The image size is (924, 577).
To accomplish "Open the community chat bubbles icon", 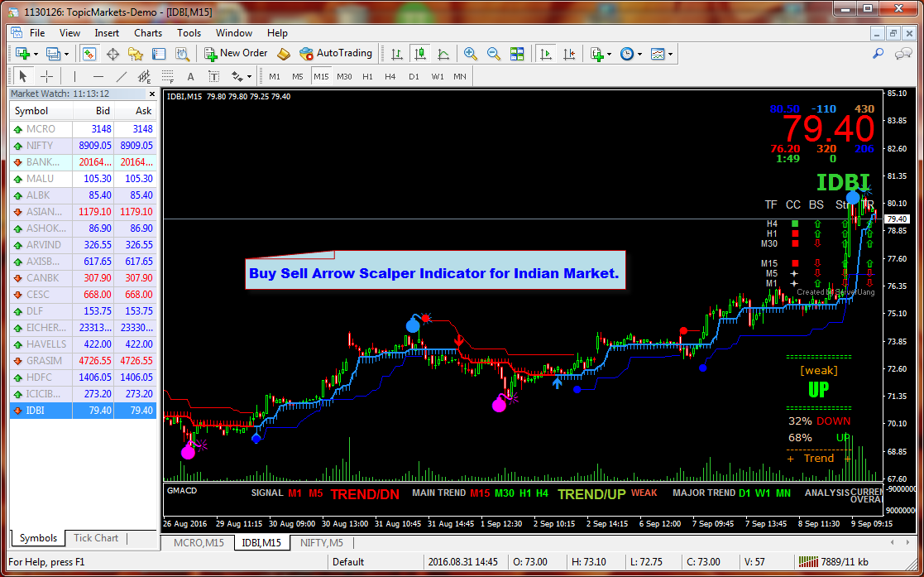I will (x=903, y=53).
